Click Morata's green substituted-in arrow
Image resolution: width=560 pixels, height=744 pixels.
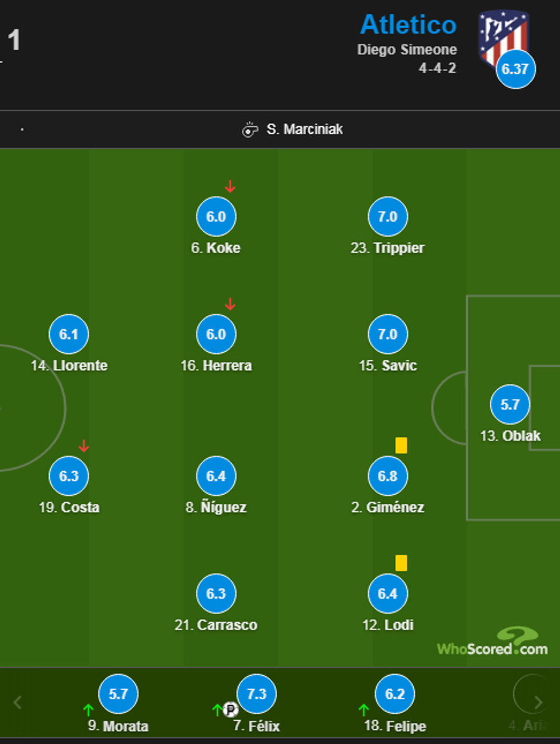tap(88, 710)
